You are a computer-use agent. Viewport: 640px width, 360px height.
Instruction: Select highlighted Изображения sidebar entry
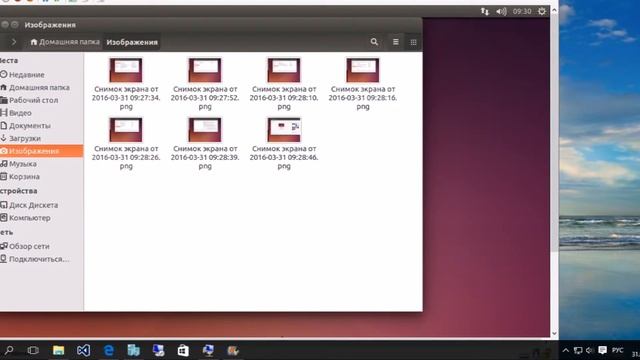41,151
